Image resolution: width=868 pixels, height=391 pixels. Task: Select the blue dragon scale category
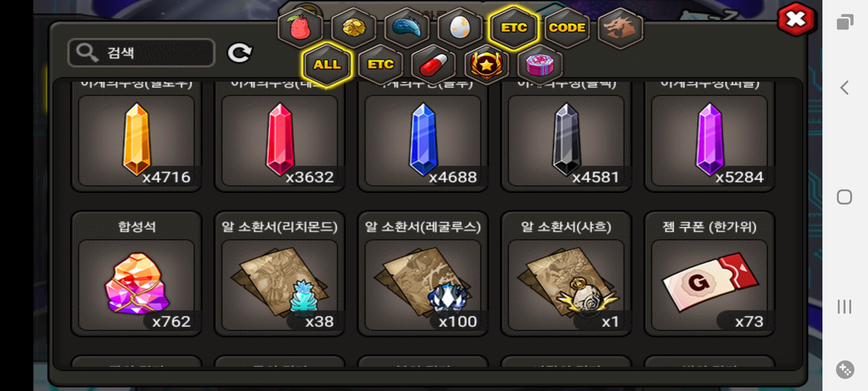click(407, 28)
